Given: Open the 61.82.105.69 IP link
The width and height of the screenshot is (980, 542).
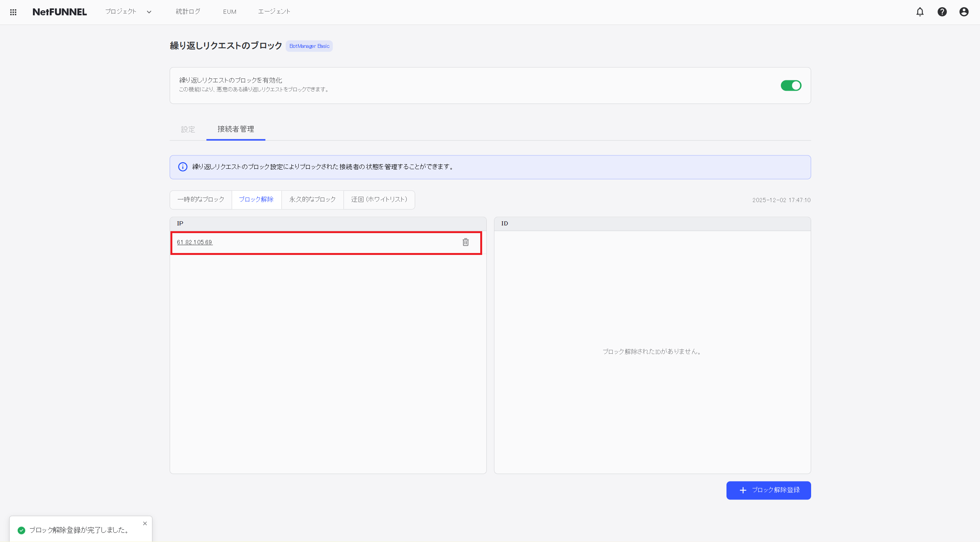Looking at the screenshot, I should coord(195,242).
